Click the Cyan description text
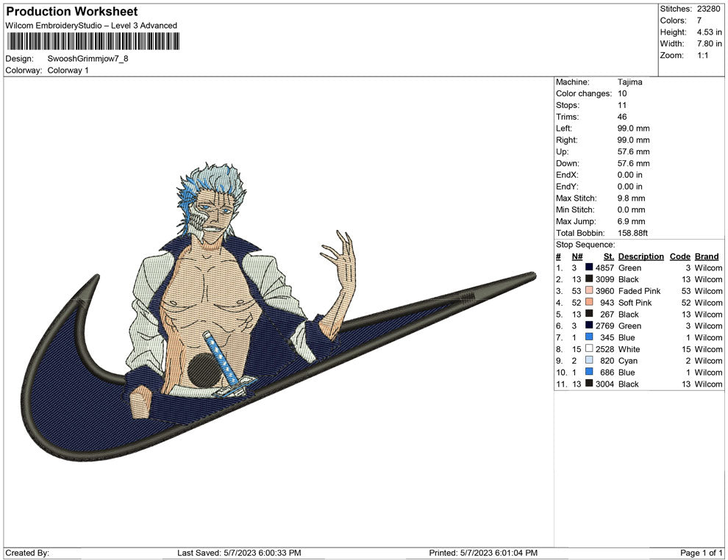The width and height of the screenshot is (728, 560). tap(628, 361)
